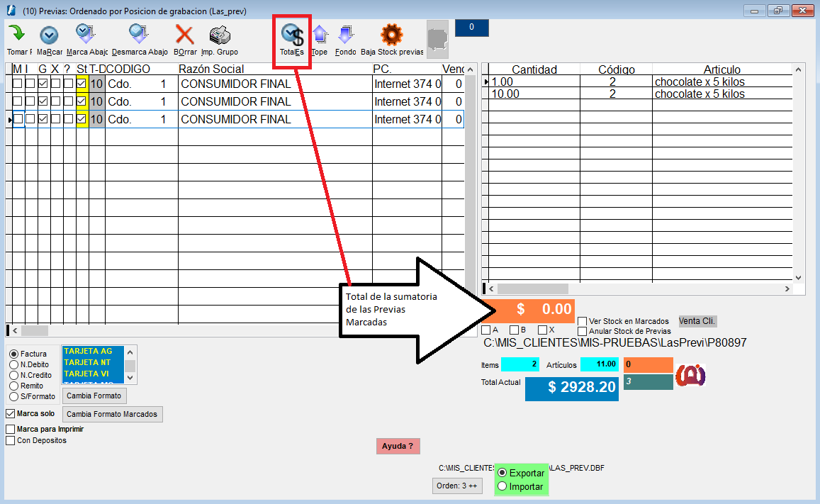Open the Ayuda ? help button
Screen dimensions: 820x504
(x=398, y=446)
